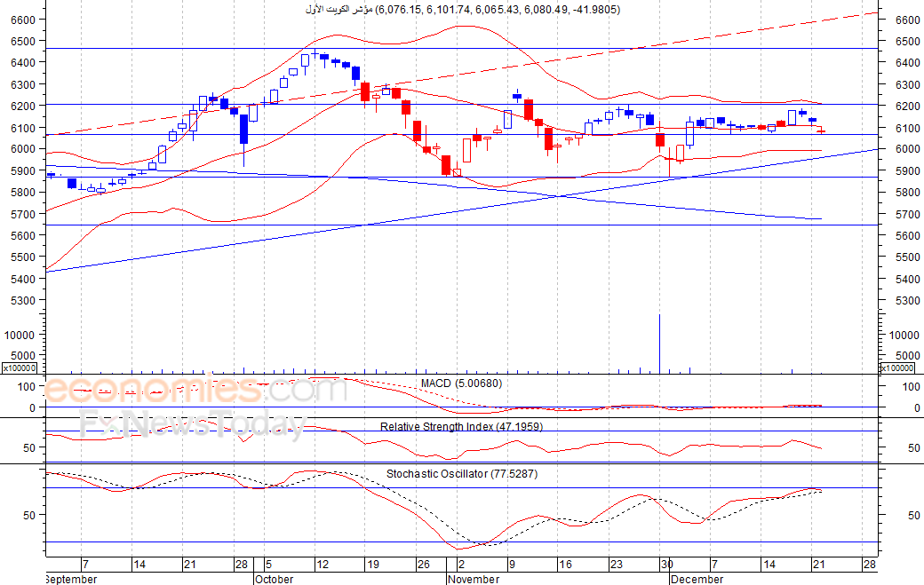The width and height of the screenshot is (924, 585).
Task: Click the 10000 volume label on left axis
Action: click(20, 335)
